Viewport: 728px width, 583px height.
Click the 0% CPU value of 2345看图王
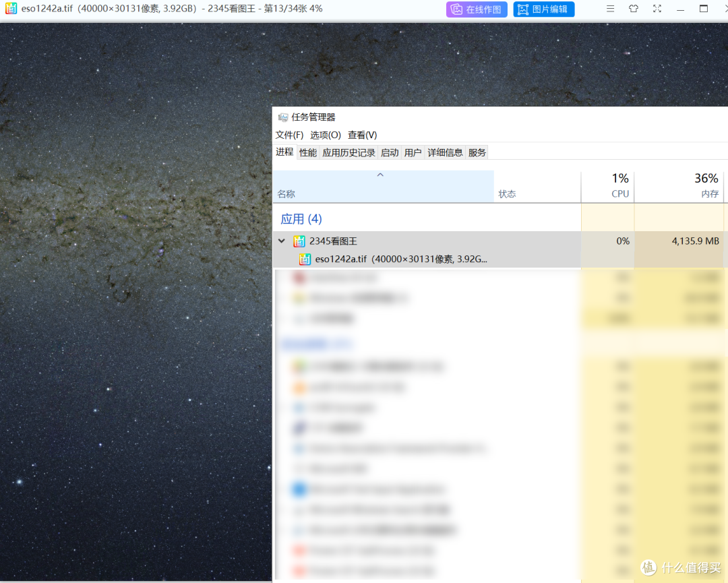coord(623,241)
